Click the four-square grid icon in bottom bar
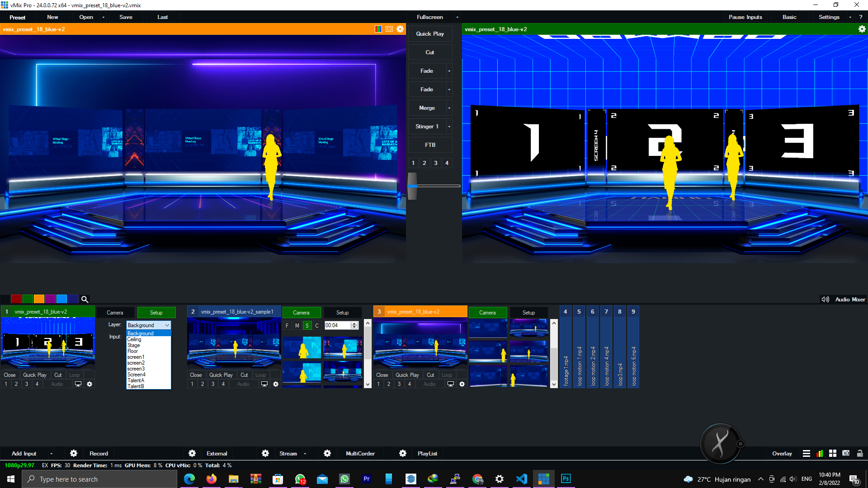 coord(833,453)
